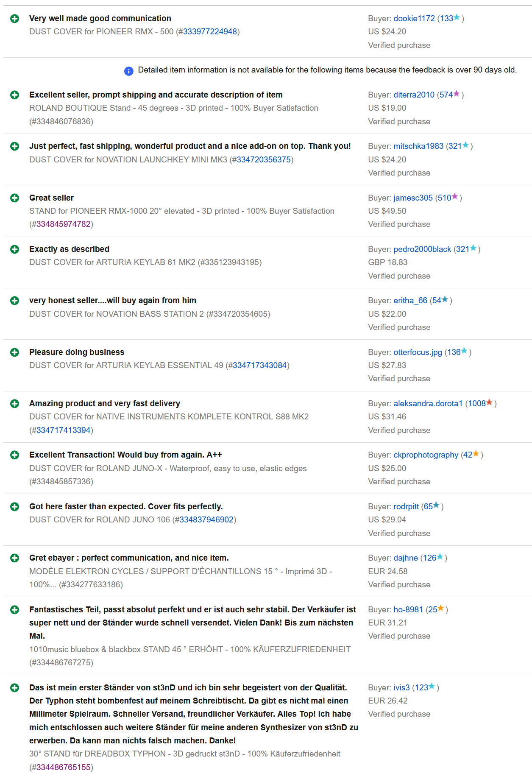Select item title 'DUST COVER for NOVATION BASS STATION 2'
This screenshot has width=532, height=779.
(x=117, y=314)
